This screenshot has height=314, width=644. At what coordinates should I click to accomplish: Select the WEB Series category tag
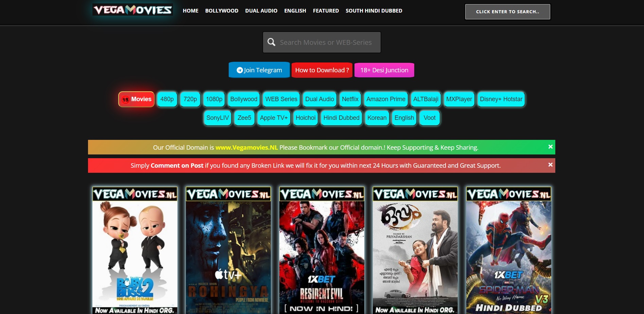click(x=281, y=99)
